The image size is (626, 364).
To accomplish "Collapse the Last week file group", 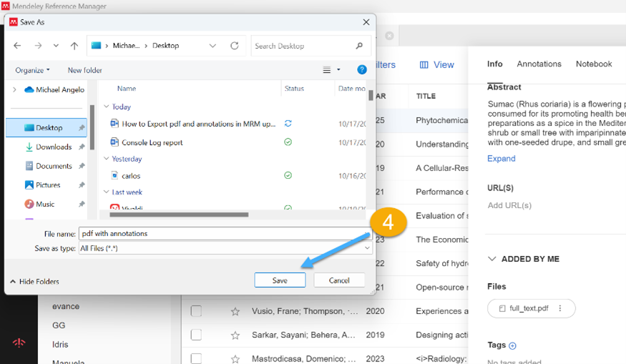I will point(106,192).
